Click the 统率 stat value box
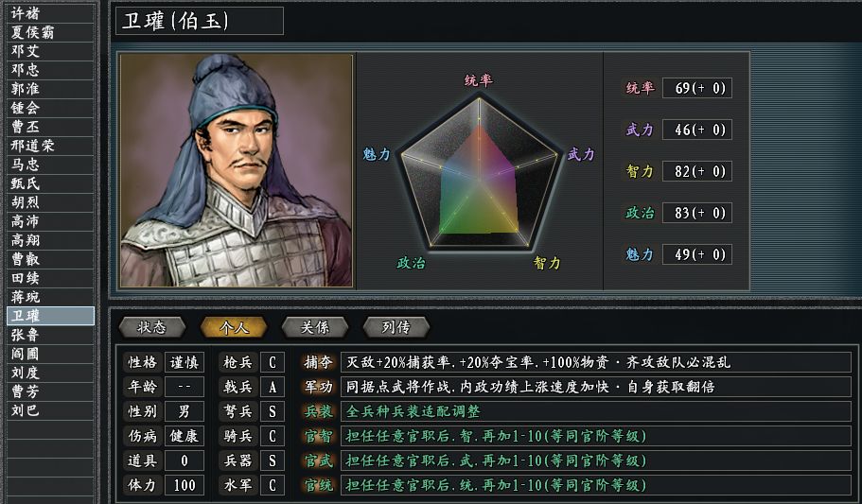862x504 pixels. click(x=696, y=88)
